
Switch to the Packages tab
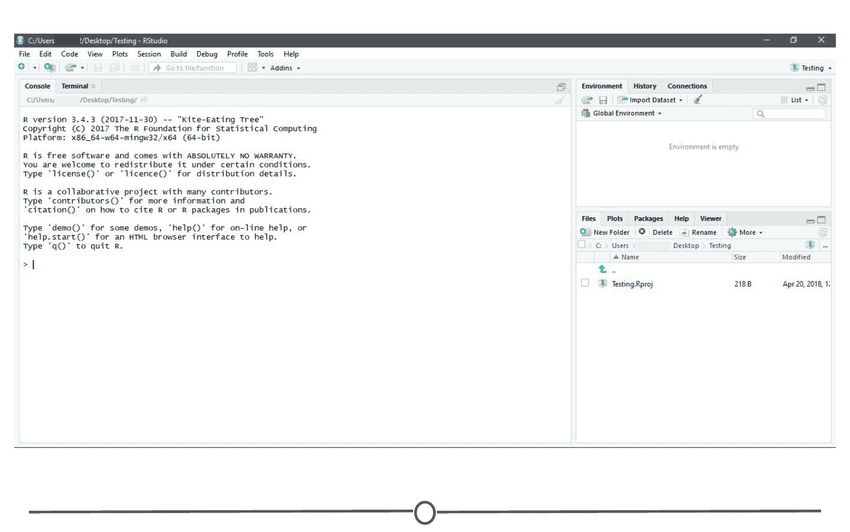click(x=648, y=218)
